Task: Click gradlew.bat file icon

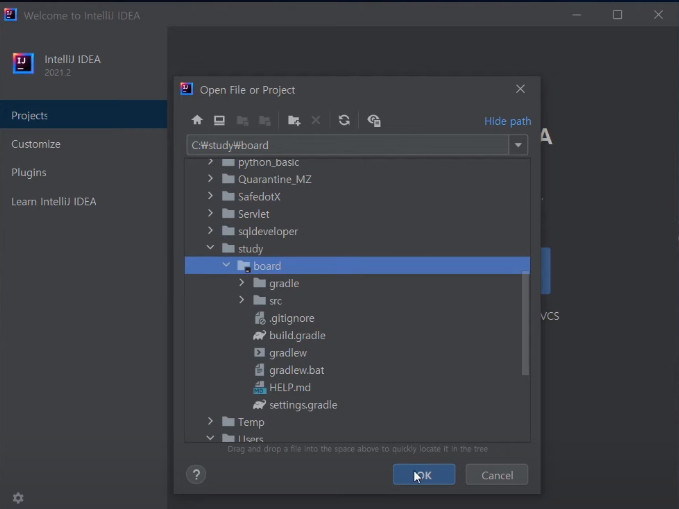Action: 259,370
